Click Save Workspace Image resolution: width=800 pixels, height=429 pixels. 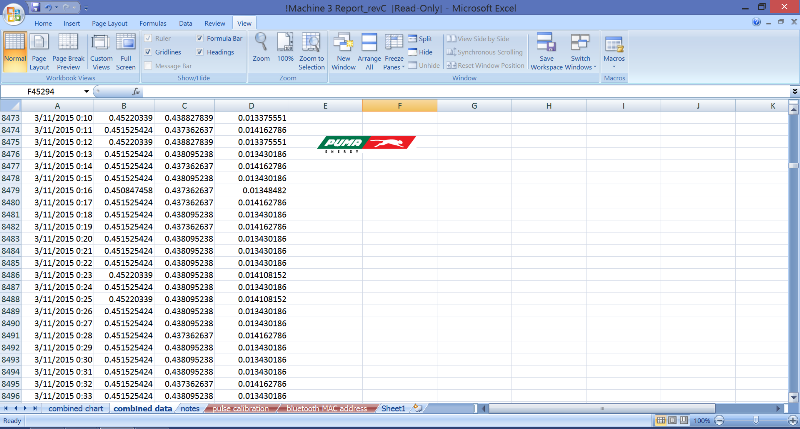[x=546, y=52]
